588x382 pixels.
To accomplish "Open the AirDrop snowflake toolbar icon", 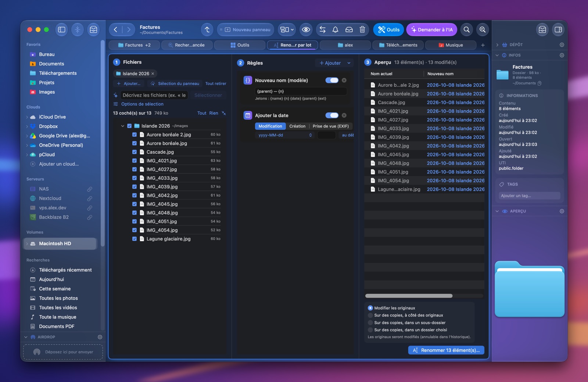I will [78, 30].
